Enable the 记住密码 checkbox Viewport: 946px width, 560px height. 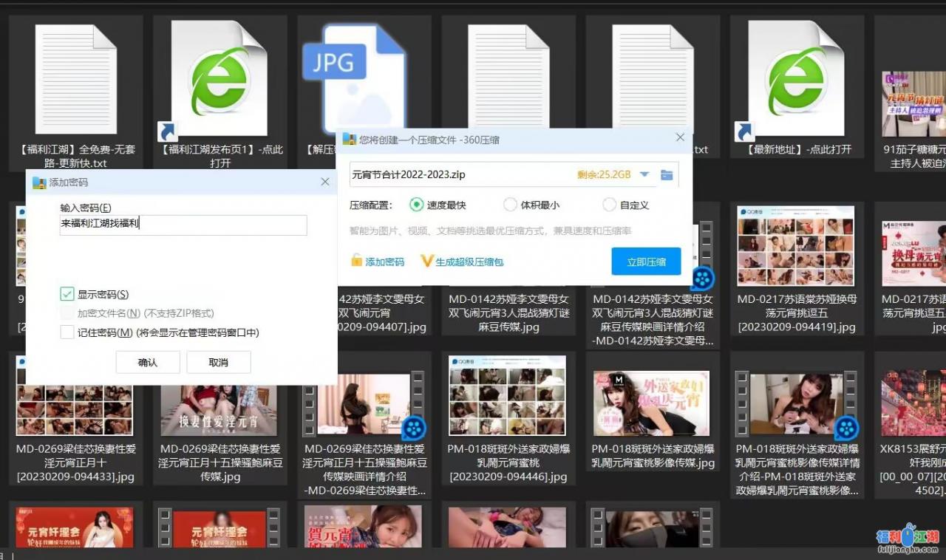pos(66,332)
